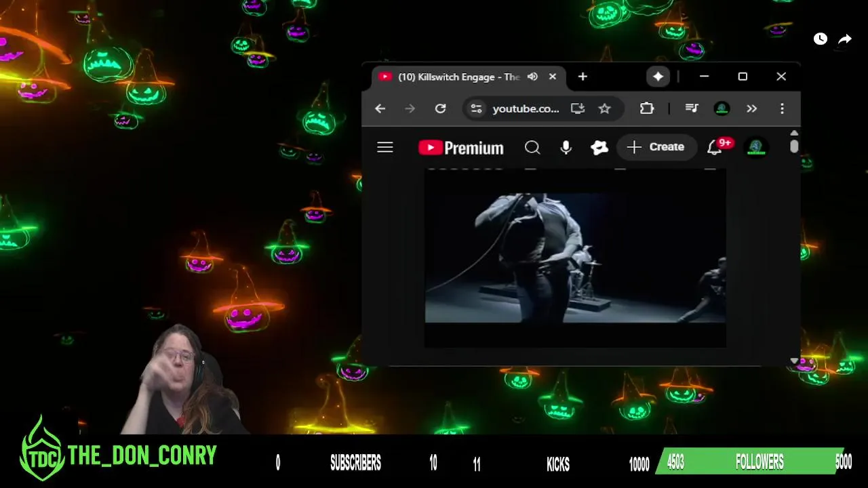Reload the YouTube page
868x488 pixels.
440,108
